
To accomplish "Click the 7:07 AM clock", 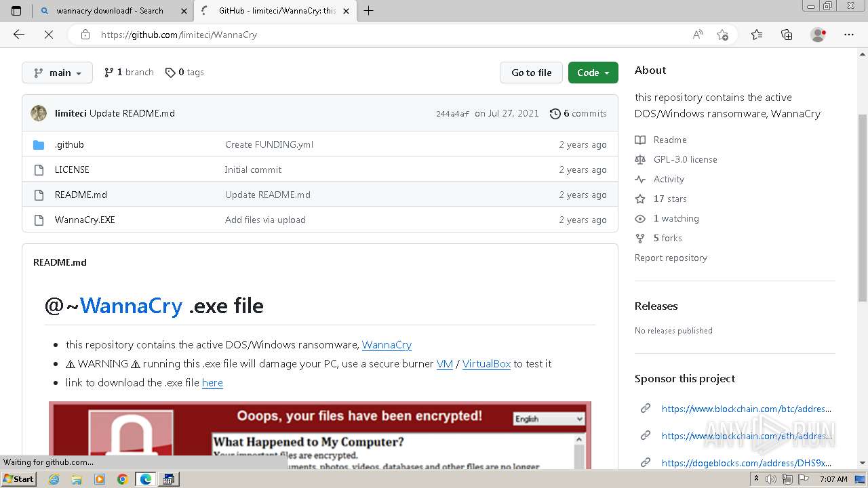I will [834, 479].
